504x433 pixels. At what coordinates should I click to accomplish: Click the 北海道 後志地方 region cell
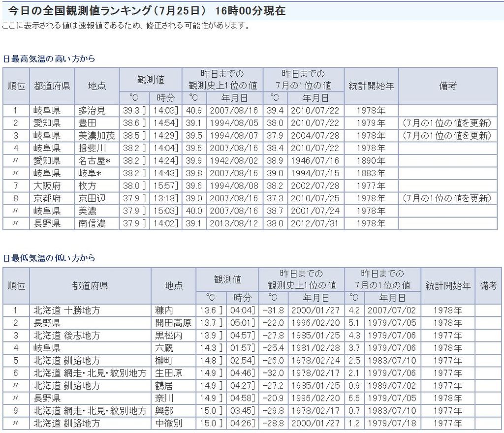(x=66, y=336)
